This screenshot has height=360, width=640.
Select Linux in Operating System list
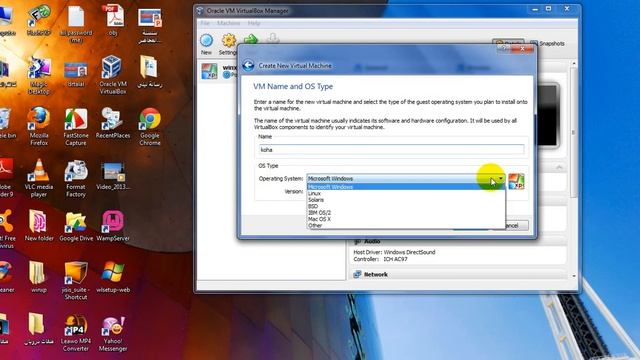point(406,193)
